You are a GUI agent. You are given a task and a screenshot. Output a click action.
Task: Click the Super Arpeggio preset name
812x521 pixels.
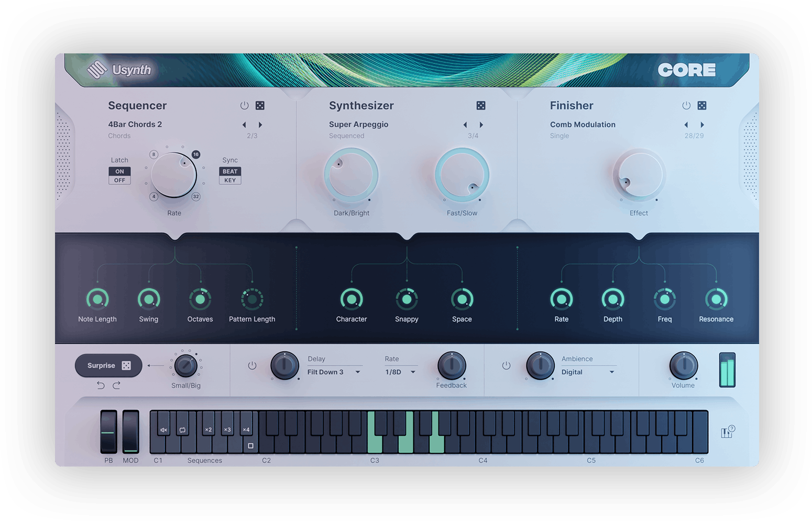point(358,124)
